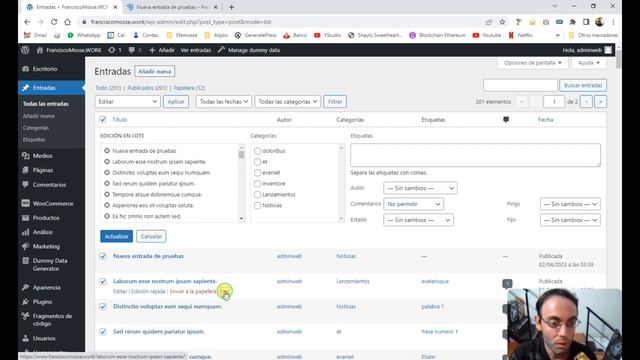Bookmark this page with star icon
The height and width of the screenshot is (360, 640).
[502, 22]
